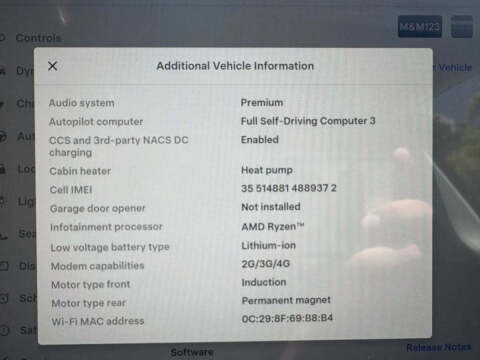This screenshot has width=480, height=360.
Task: Click the 'AMD Ryzen' value
Action: 273,226
